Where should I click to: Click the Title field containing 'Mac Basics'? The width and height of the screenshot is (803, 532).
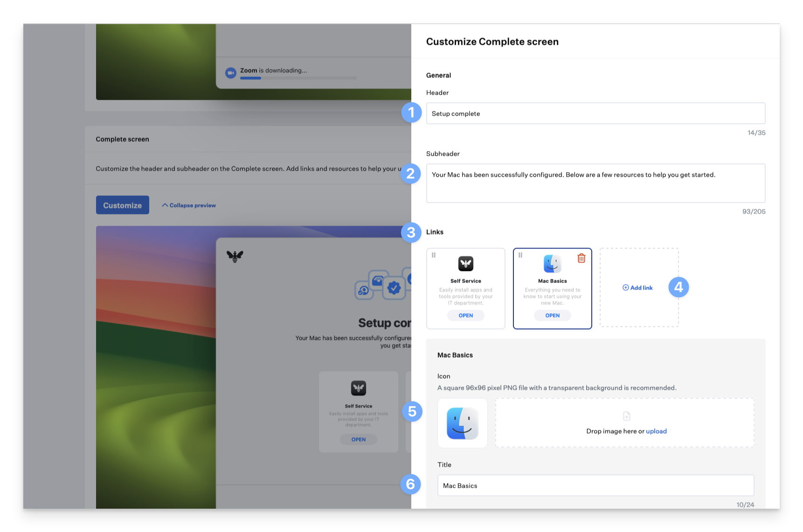pyautogui.click(x=595, y=485)
